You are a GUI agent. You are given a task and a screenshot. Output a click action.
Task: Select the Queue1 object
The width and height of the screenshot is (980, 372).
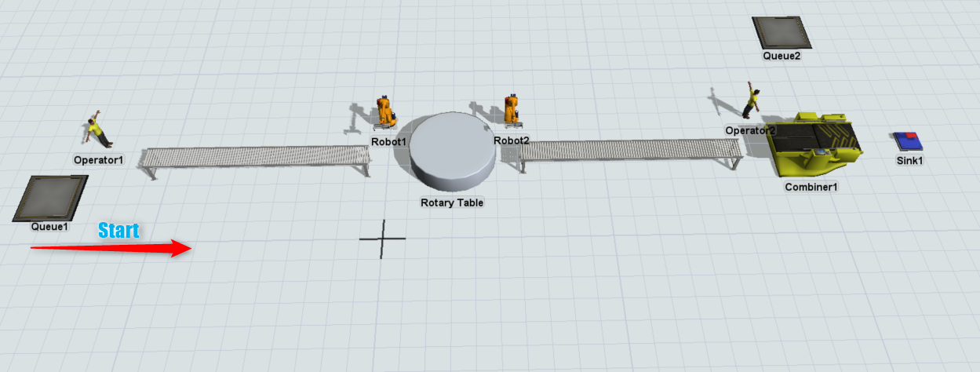coord(50,198)
